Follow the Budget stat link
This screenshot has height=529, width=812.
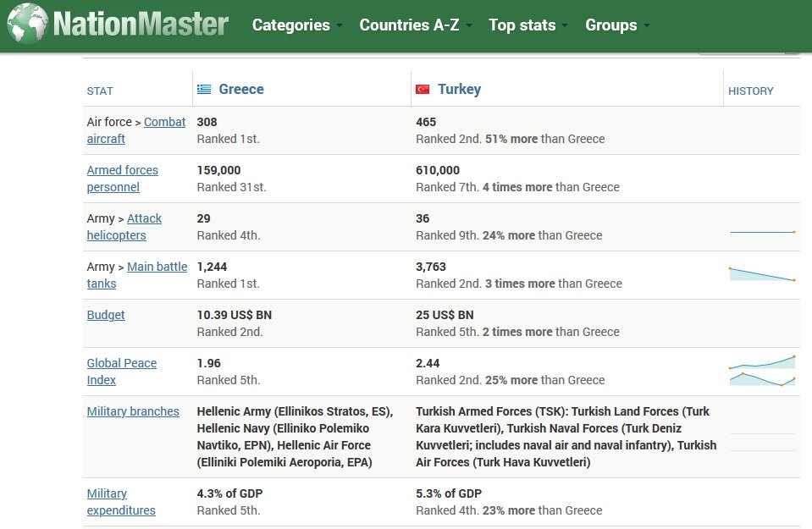coord(106,315)
